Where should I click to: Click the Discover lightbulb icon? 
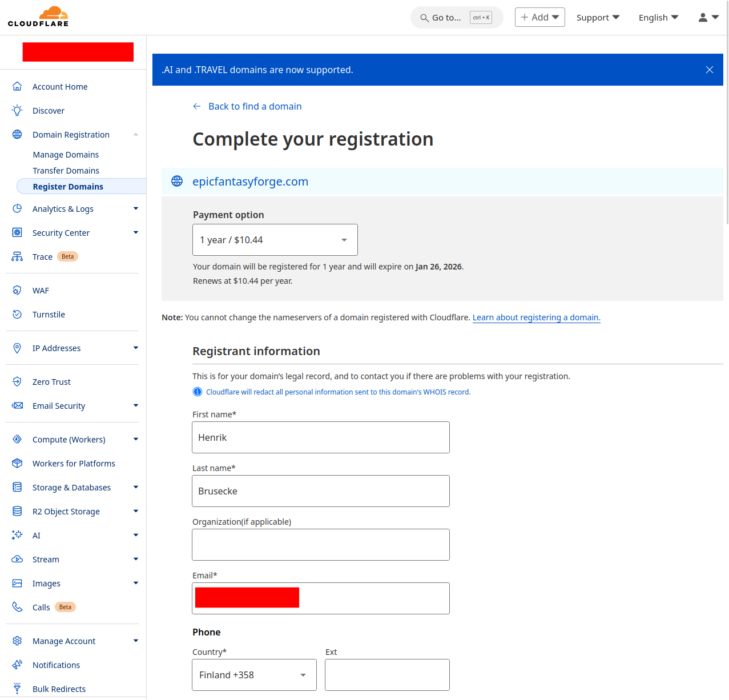17,110
